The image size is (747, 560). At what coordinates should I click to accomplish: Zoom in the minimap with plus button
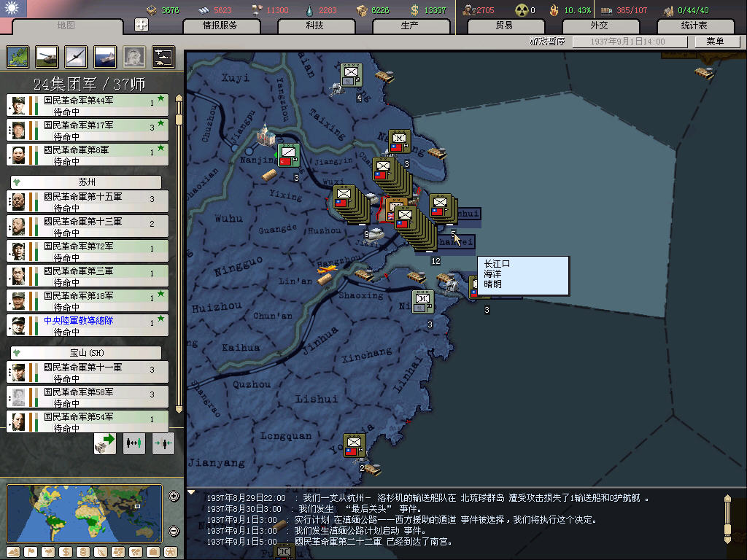[174, 497]
